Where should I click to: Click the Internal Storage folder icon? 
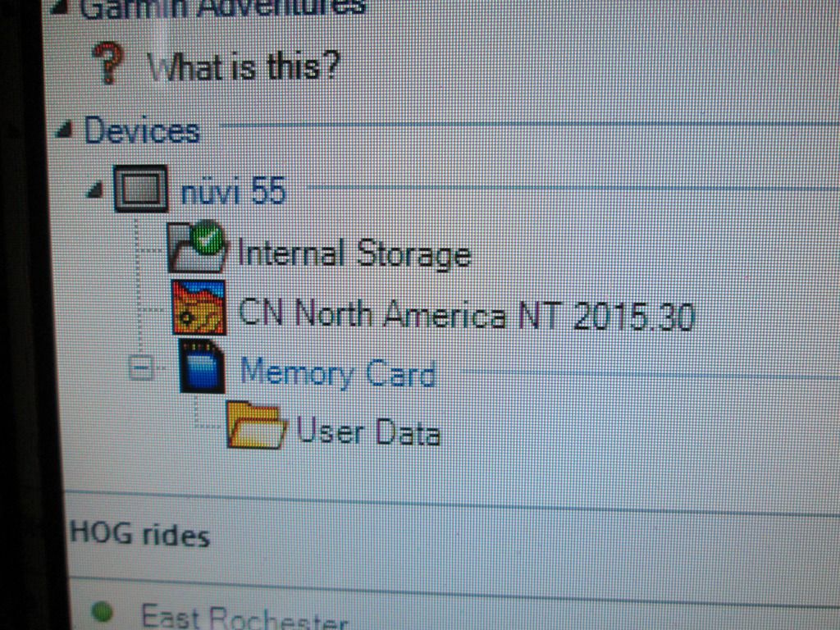point(195,247)
